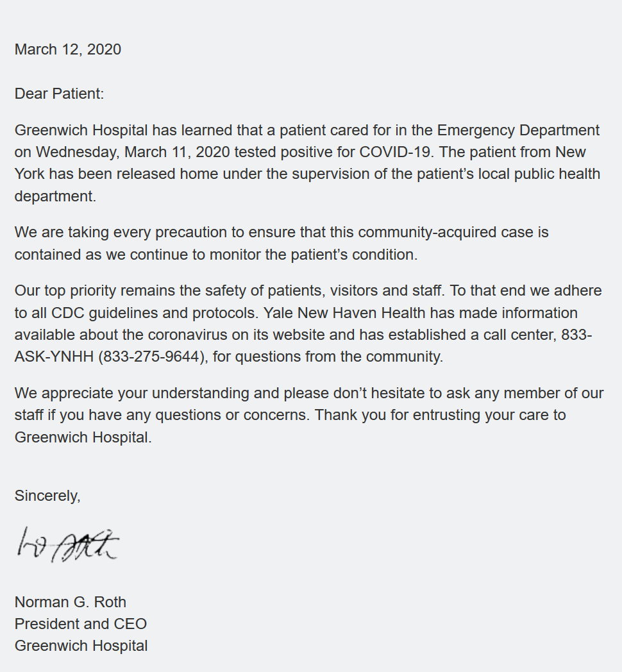Click 'Greenwich Hospital' in the first paragraph
The image size is (622, 672).
tap(81, 130)
